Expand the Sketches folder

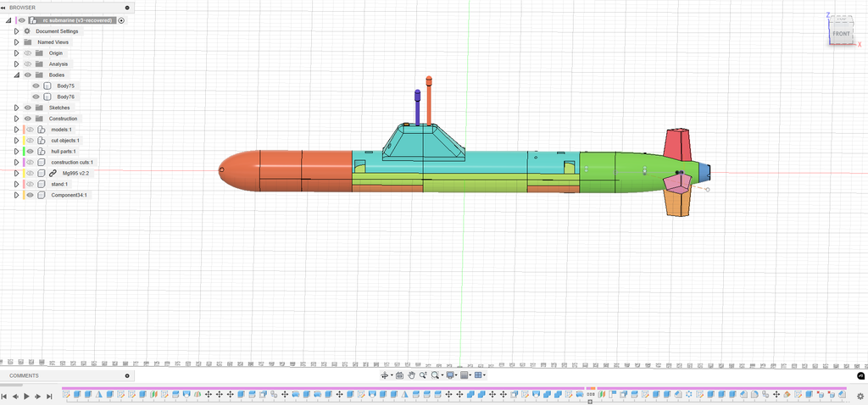click(x=17, y=108)
